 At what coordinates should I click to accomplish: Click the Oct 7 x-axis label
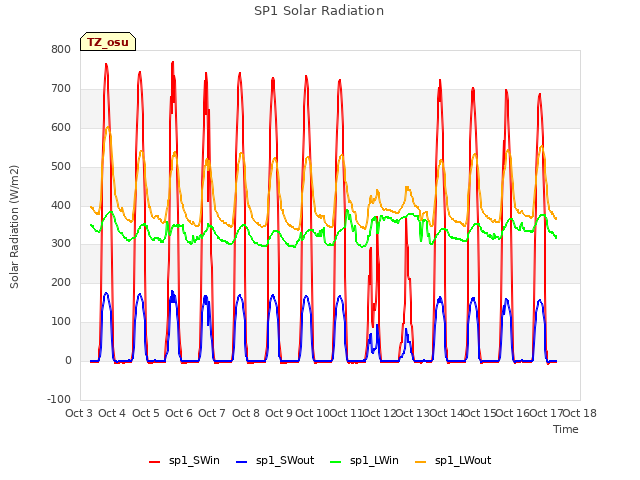pyautogui.click(x=212, y=413)
